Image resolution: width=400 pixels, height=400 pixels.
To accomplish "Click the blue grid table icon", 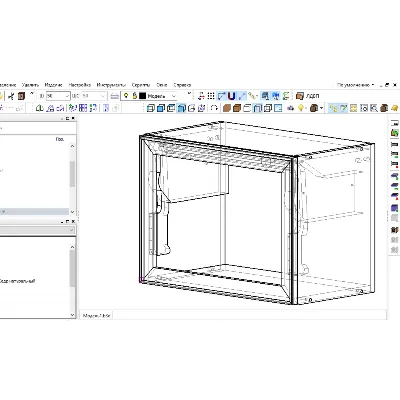I will (x=83, y=108).
